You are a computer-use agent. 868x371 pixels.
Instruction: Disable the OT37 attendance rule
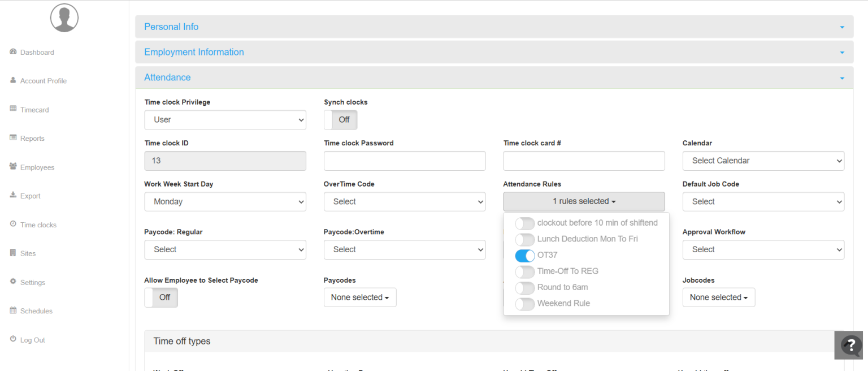click(525, 256)
